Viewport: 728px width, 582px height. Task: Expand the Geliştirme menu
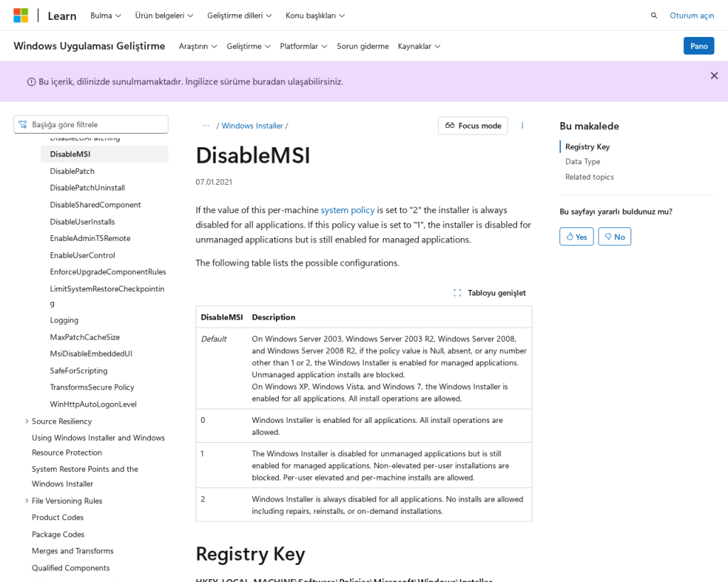248,46
